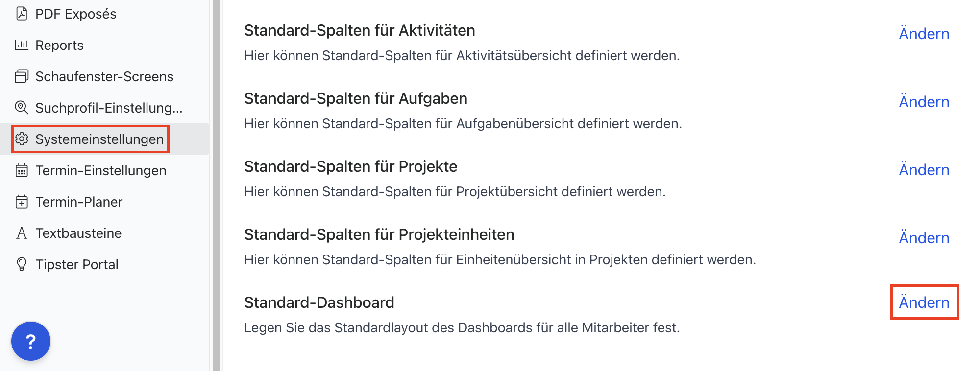This screenshot has width=980, height=371.
Task: Click Ändern for Standard-Spalten für Projekteinheiten
Action: pos(924,238)
